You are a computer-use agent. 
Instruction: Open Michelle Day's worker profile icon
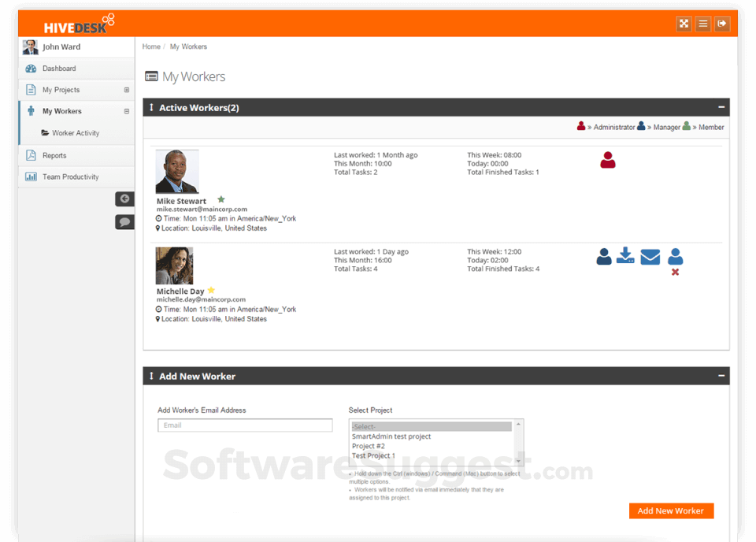[x=604, y=256]
